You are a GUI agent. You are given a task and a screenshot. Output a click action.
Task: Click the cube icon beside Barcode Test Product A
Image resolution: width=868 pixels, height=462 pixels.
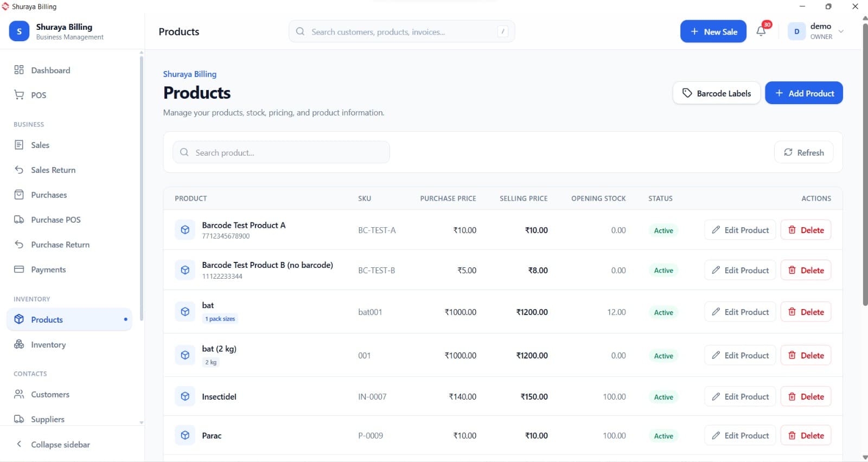pos(185,230)
